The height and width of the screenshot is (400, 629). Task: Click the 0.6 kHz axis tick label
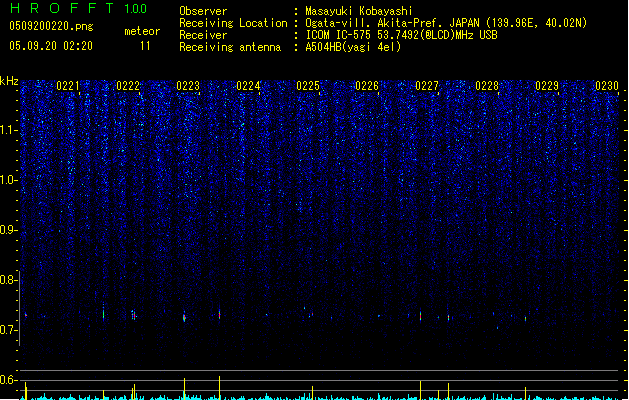(x=8, y=380)
